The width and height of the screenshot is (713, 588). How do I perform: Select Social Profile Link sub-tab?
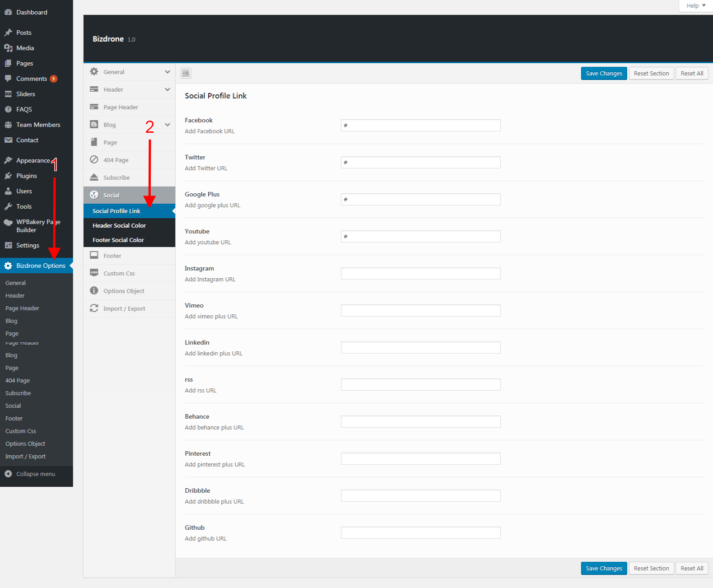coord(129,211)
